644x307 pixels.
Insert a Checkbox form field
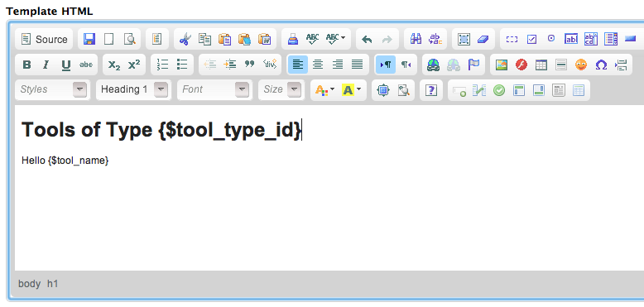tap(531, 40)
